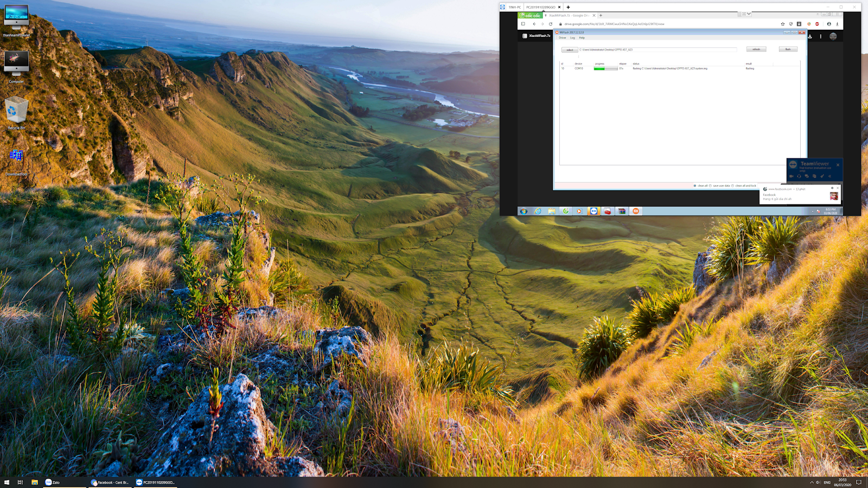
Task: Open volume control in system tray
Action: tap(818, 482)
